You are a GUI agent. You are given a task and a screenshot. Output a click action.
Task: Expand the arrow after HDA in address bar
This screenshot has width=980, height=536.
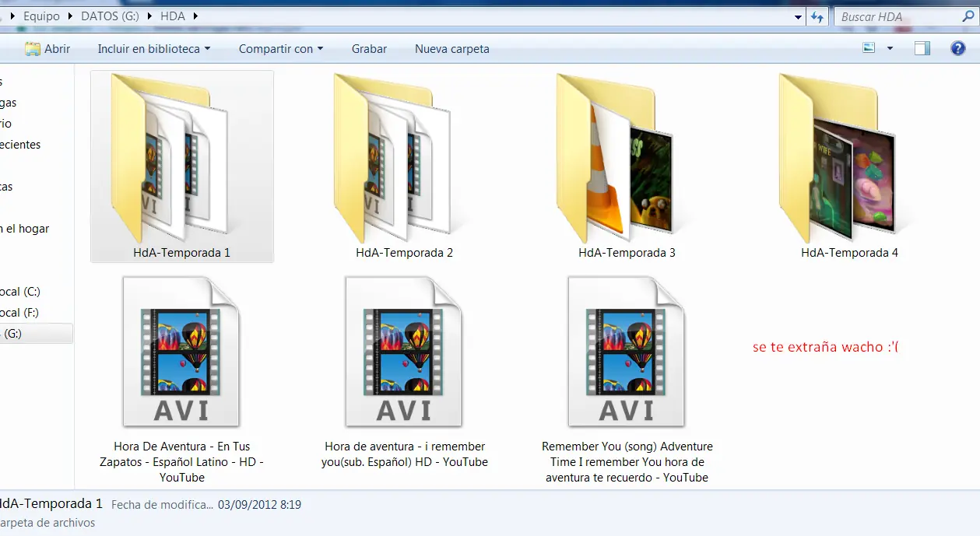(x=194, y=16)
